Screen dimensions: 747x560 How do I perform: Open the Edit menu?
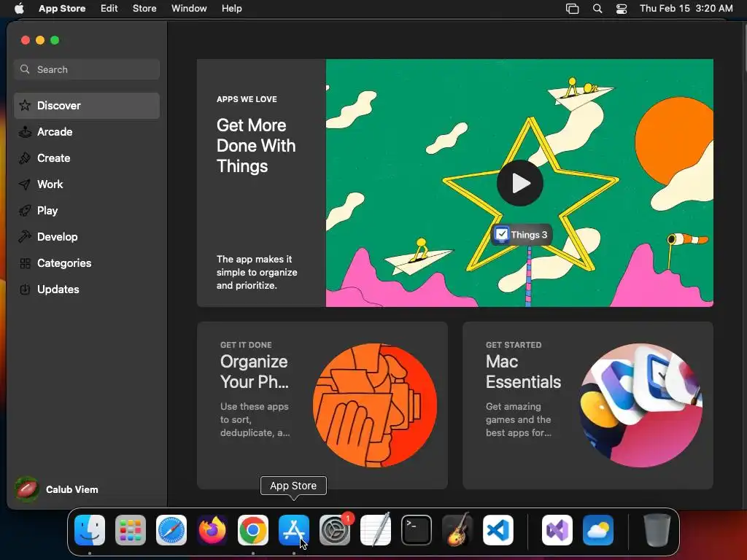(x=109, y=8)
